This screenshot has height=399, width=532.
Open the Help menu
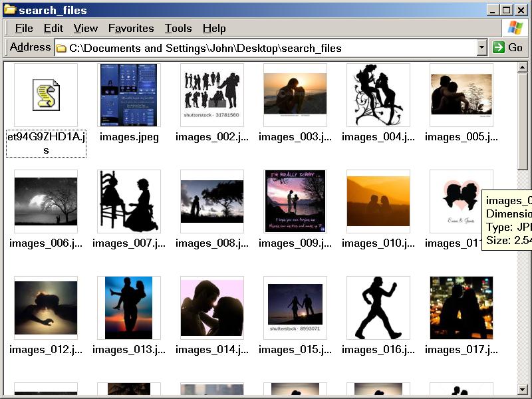pyautogui.click(x=214, y=28)
